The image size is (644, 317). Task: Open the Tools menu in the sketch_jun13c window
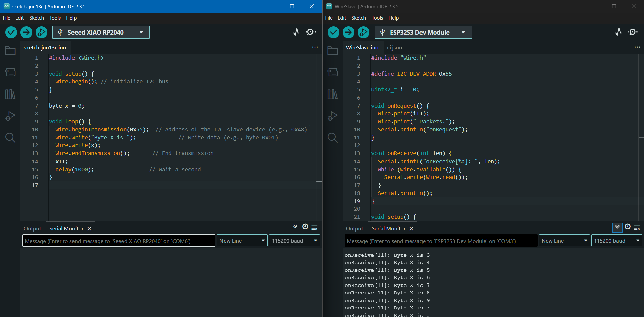click(55, 18)
